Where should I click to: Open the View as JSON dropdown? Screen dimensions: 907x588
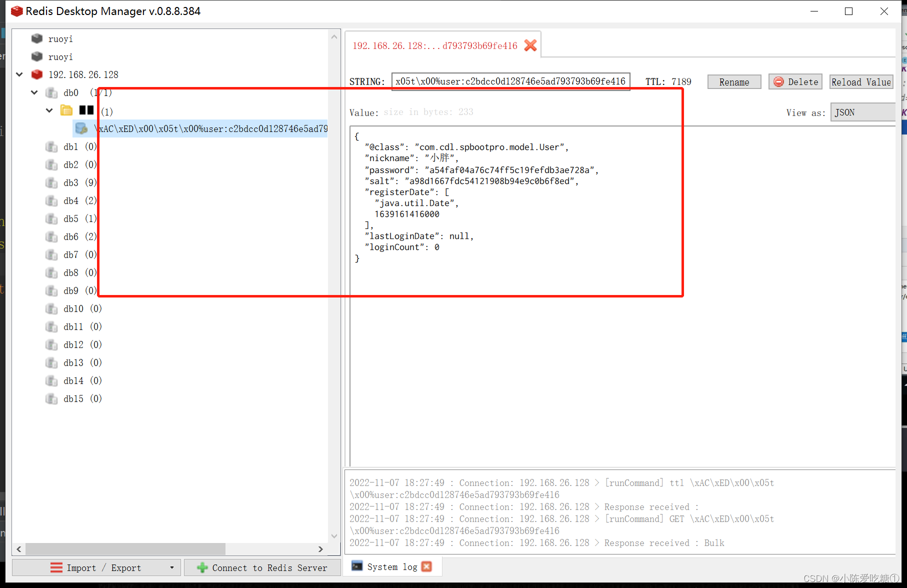coord(863,112)
